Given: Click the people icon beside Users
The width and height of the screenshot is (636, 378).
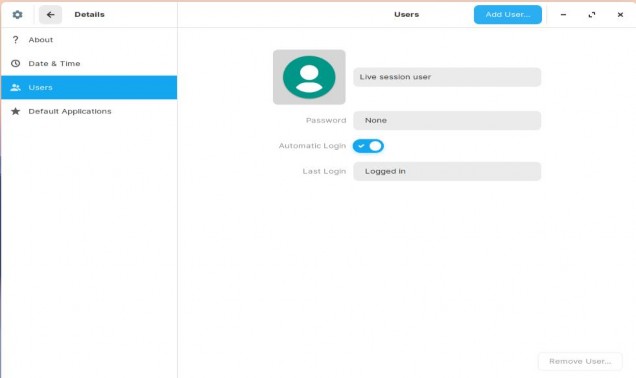Looking at the screenshot, I should (x=15, y=87).
